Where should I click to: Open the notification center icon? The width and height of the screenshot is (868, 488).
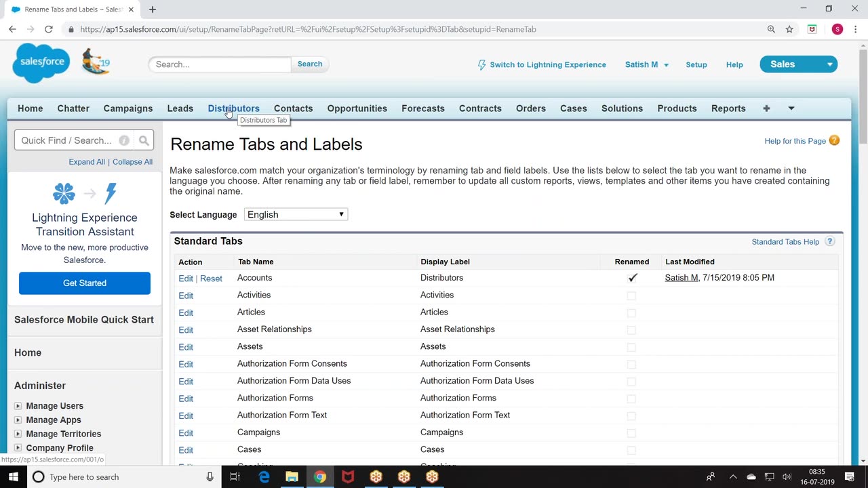pos(850,476)
